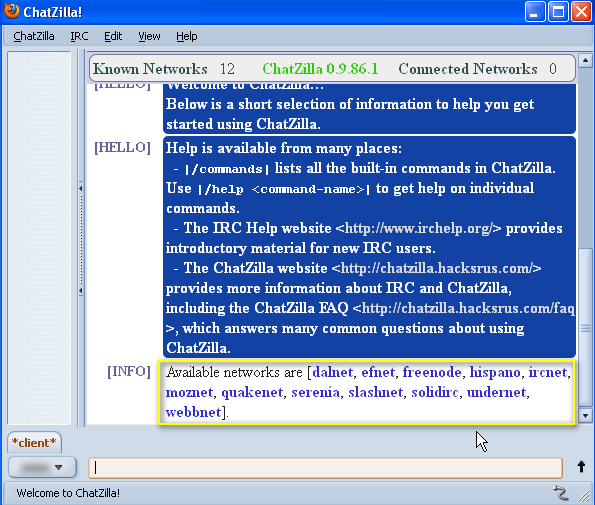Open the IRC menu
This screenshot has height=505, width=595.
click(79, 36)
